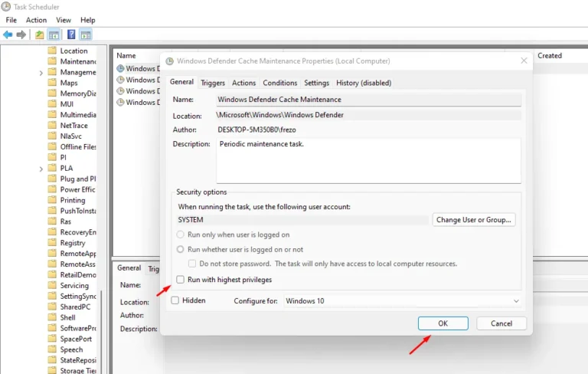Image resolution: width=588 pixels, height=374 pixels.
Task: Click the first Windows task clock icon in list
Action: (120, 68)
